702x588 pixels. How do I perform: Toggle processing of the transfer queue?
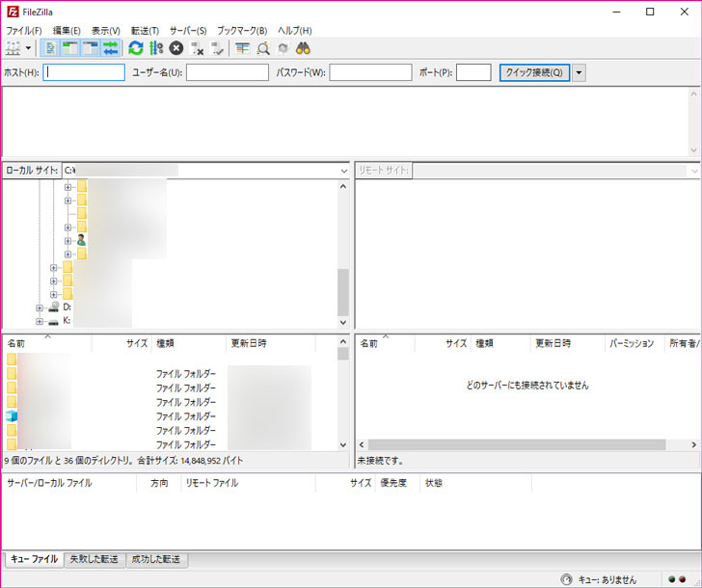156,48
